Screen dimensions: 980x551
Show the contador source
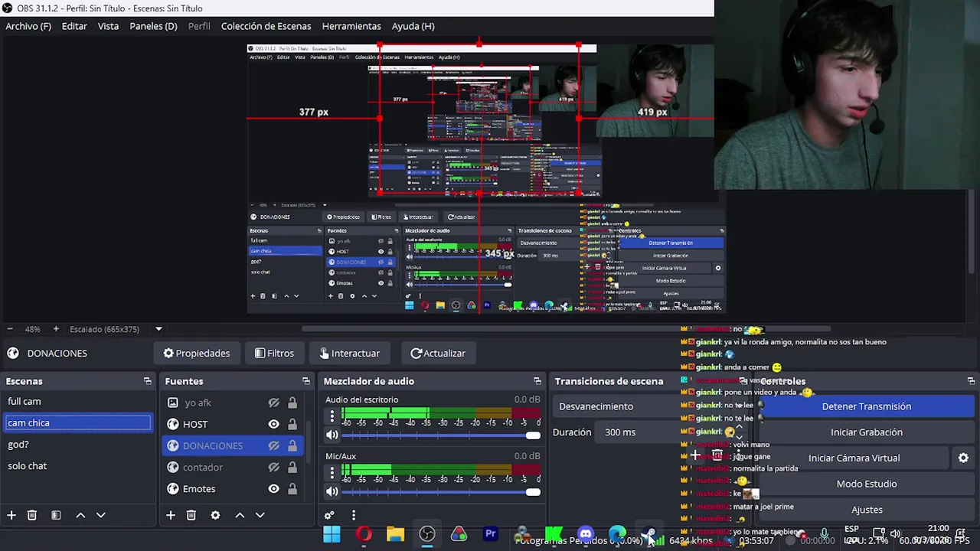tap(273, 467)
